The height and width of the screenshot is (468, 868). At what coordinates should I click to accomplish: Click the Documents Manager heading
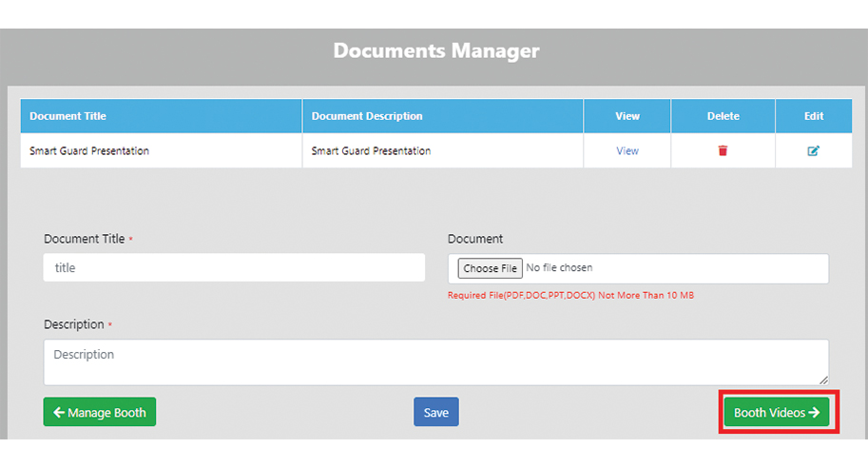click(x=435, y=50)
